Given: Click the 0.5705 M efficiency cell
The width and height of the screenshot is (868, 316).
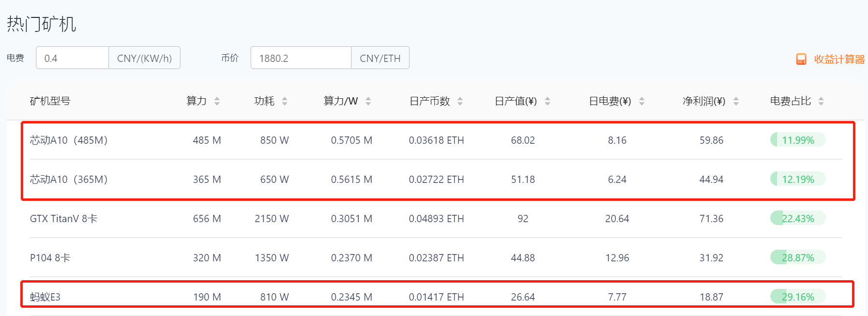Looking at the screenshot, I should point(351,140).
